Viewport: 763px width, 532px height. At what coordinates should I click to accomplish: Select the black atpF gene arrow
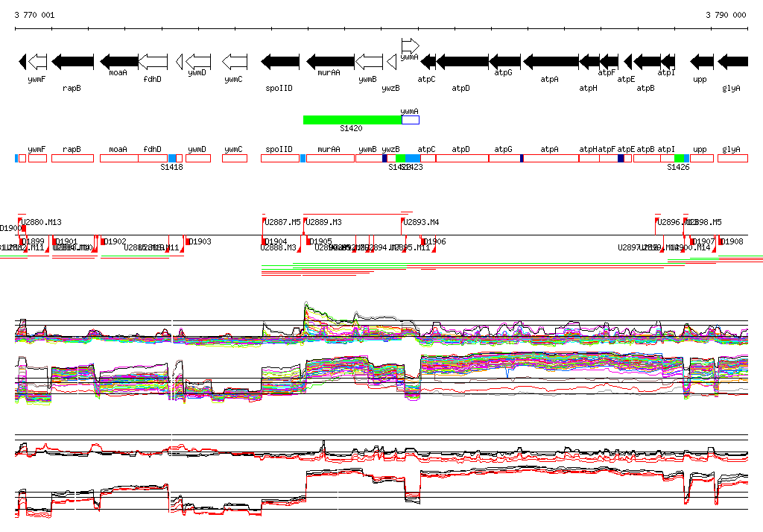click(x=609, y=62)
